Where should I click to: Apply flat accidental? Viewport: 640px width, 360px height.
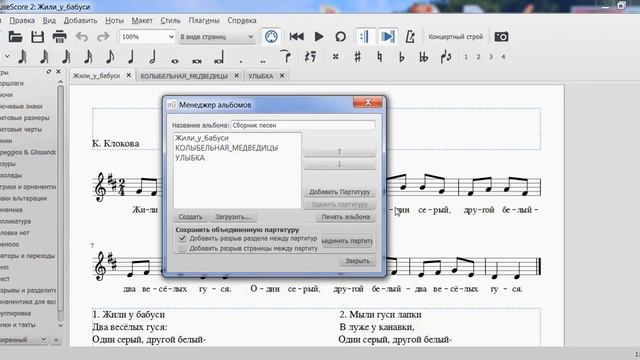coord(402,57)
